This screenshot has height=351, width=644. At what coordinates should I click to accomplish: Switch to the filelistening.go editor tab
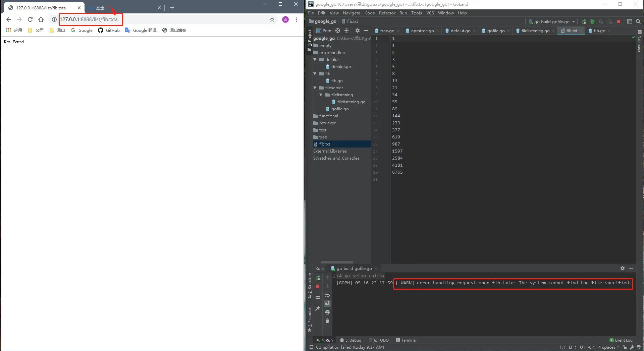click(x=535, y=31)
